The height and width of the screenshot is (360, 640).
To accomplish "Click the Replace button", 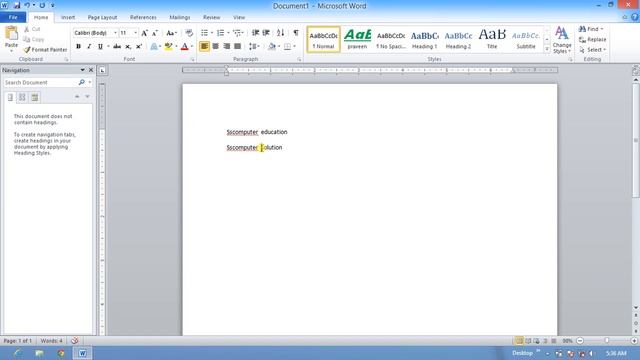I will click(x=592, y=39).
